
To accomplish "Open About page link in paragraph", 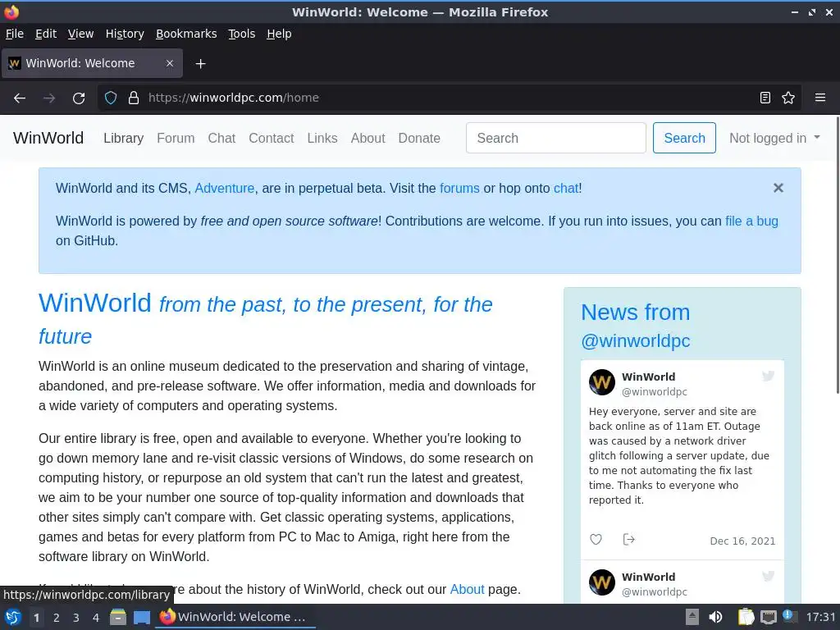I will pos(467,589).
